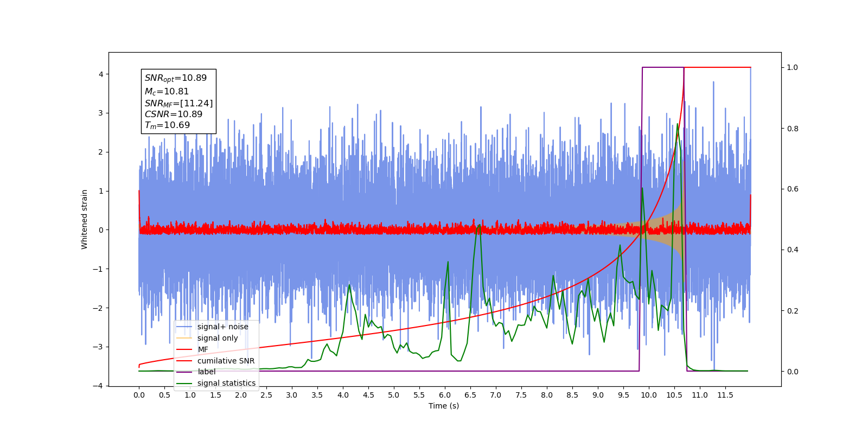Click the T_m=10.69 annotation line
The image size is (868, 434).
click(167, 125)
